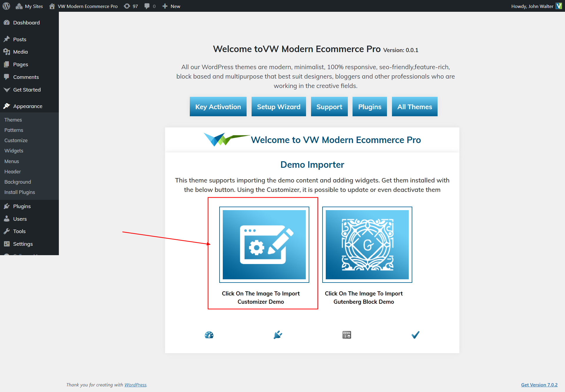
Task: Open the Key Activation tab
Action: click(x=218, y=107)
